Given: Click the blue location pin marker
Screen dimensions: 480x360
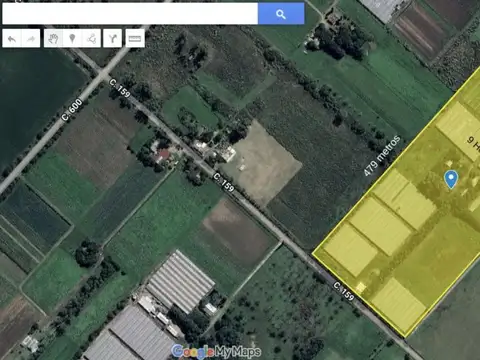Looking at the screenshot, I should coord(451,179).
